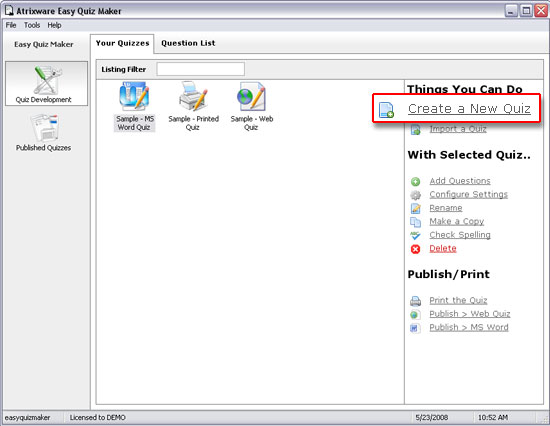Click the Check Spelling ABC icon

415,235
